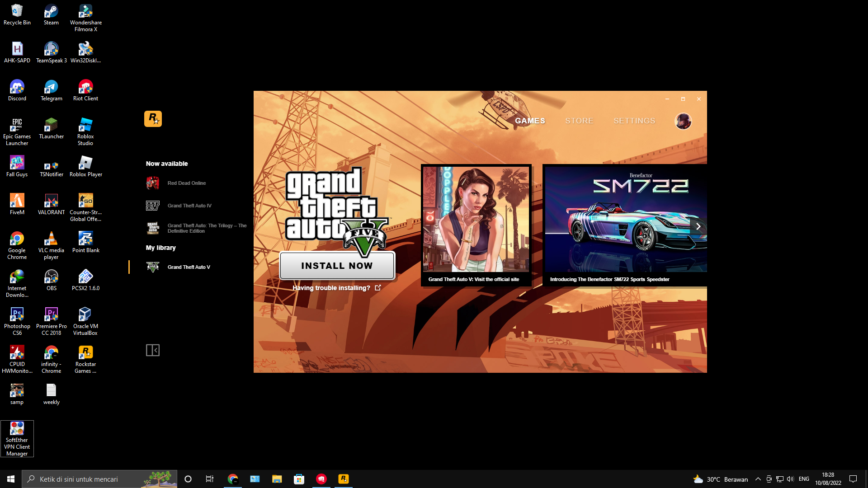
Task: Open Microsoft Store from the taskbar
Action: click(x=299, y=479)
